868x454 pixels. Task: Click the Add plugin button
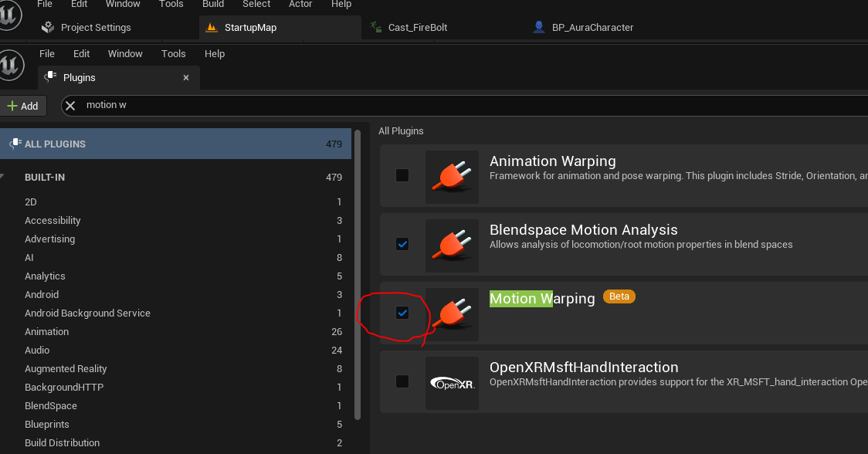[x=23, y=106]
